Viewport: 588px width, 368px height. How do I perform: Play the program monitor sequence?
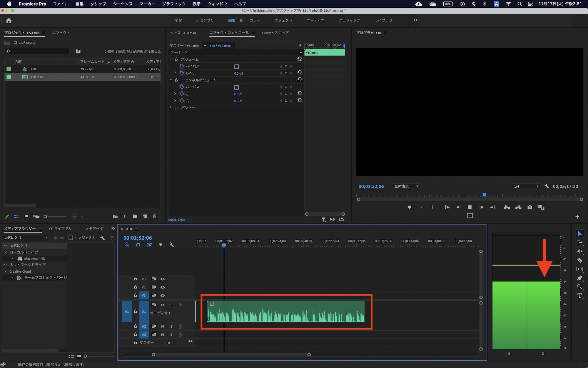click(470, 207)
